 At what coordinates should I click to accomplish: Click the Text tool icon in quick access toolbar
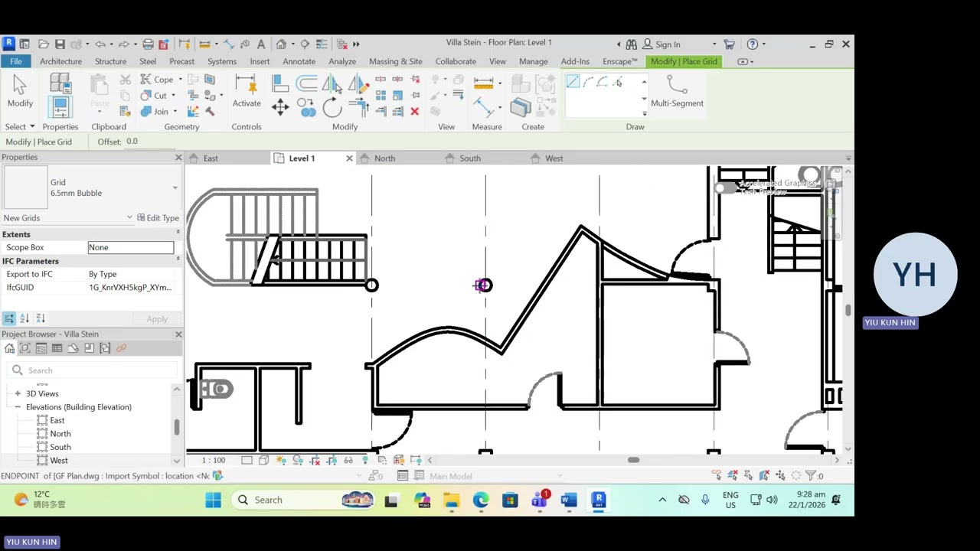(x=260, y=44)
